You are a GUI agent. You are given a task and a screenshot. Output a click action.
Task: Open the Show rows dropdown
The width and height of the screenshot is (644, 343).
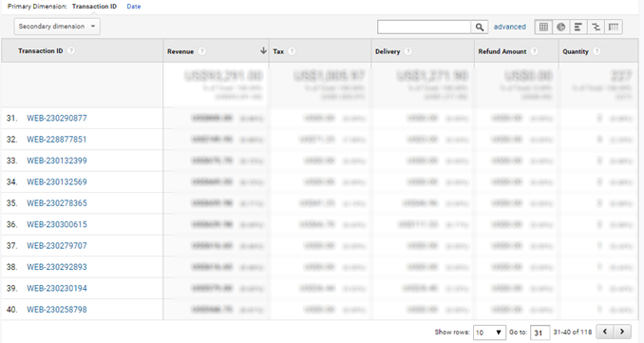point(489,333)
